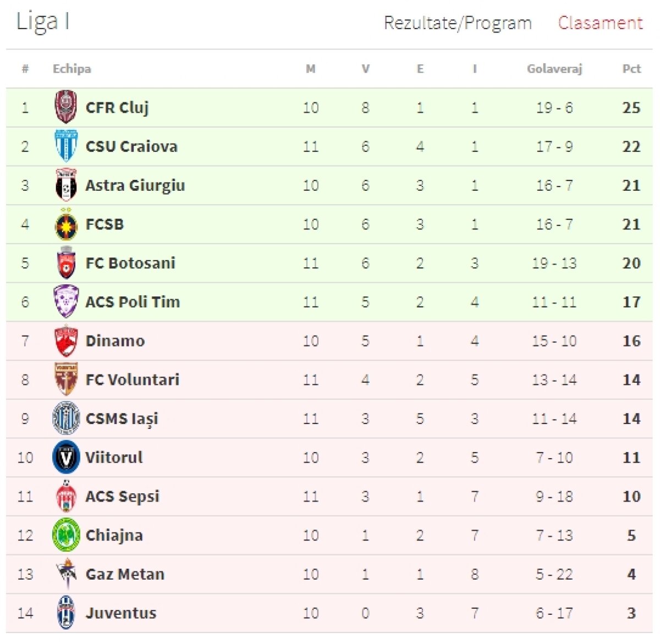The image size is (660, 644).
Task: Click the FCSB club emblem
Action: click(x=66, y=224)
